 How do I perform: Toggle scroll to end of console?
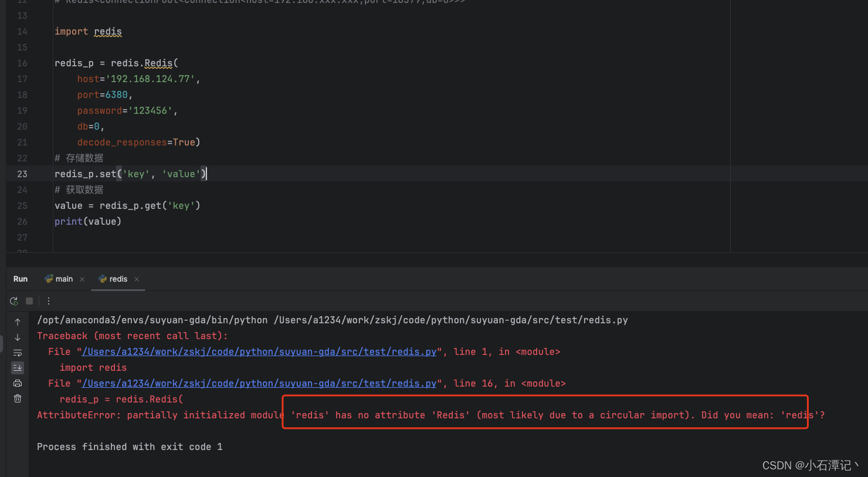coord(18,368)
